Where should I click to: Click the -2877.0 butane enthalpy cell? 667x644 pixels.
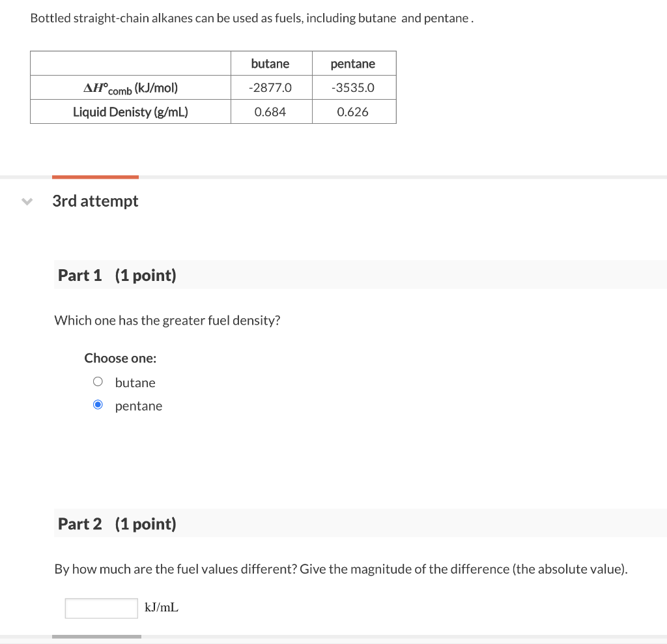point(272,88)
